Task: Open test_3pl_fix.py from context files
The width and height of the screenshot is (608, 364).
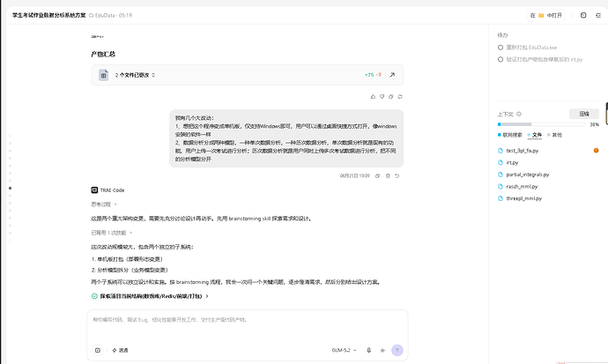Action: pos(523,151)
